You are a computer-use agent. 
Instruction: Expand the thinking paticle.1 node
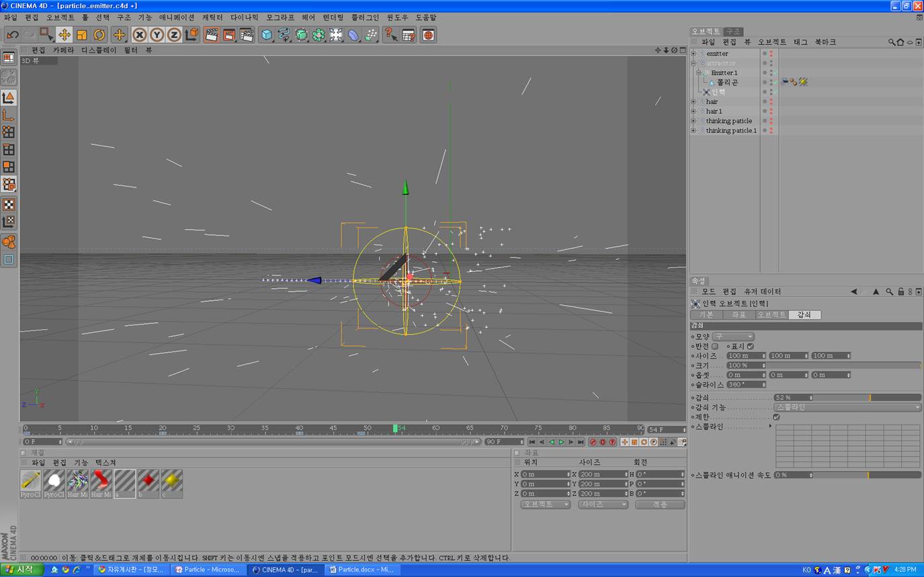click(x=694, y=130)
